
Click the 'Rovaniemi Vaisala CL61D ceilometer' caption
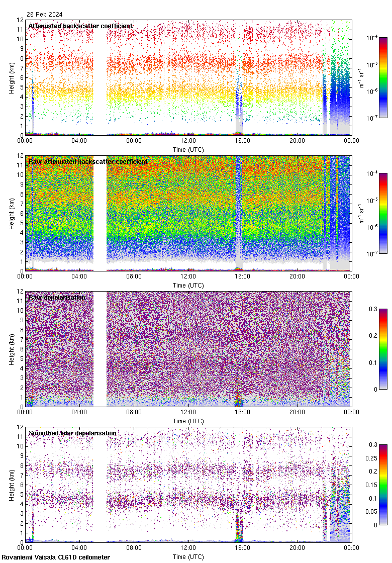[x=55, y=557]
